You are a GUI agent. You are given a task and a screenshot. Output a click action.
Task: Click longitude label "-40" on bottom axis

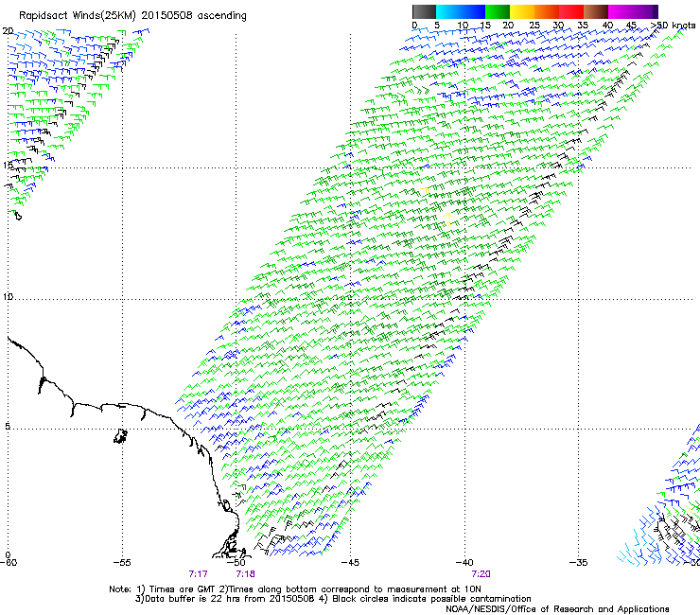[464, 562]
